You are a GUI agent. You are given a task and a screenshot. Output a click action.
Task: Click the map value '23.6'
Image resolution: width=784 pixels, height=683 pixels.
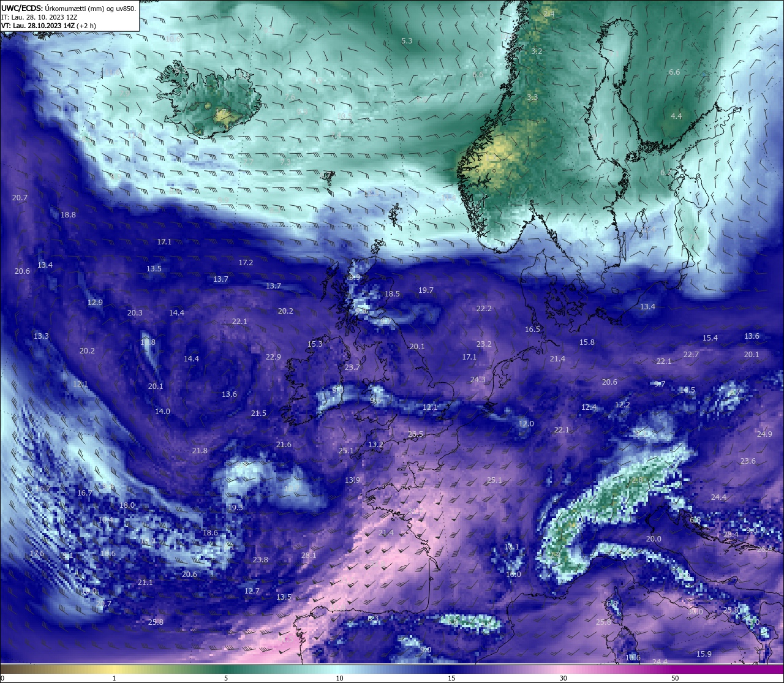748,461
